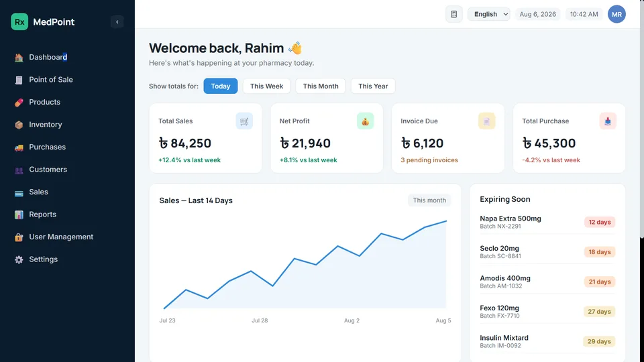Click the '29 days' expiry badge

coord(599,341)
